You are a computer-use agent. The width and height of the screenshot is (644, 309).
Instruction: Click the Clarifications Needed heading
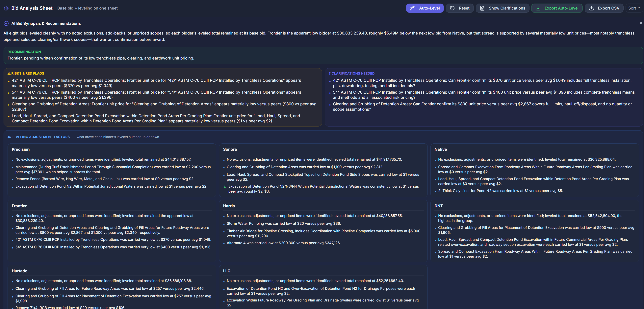(351, 73)
